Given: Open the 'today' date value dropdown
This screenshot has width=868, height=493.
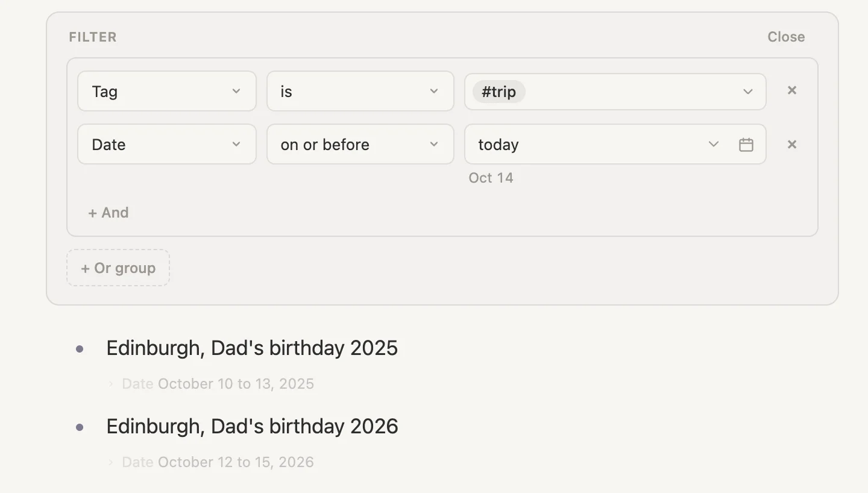Looking at the screenshot, I should 714,144.
